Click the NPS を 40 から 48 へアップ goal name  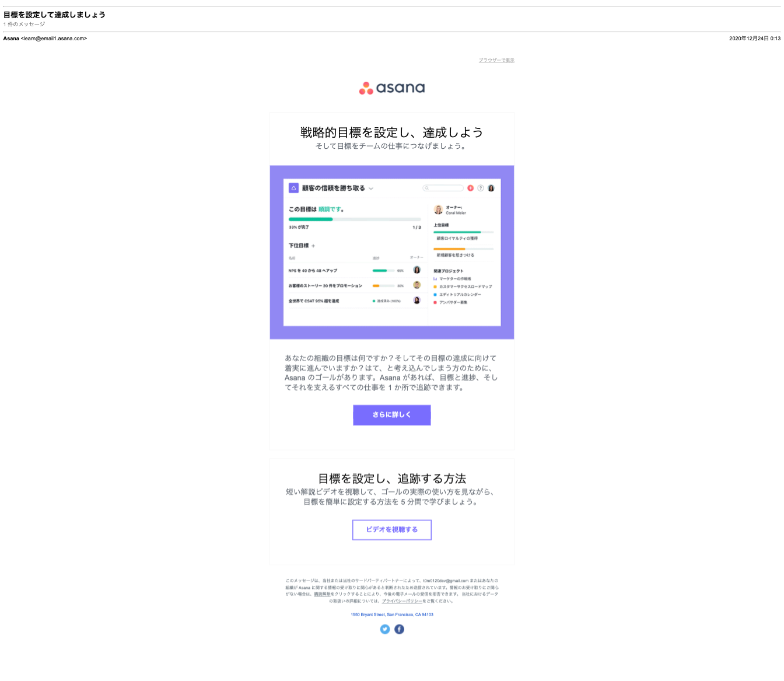[x=313, y=271]
